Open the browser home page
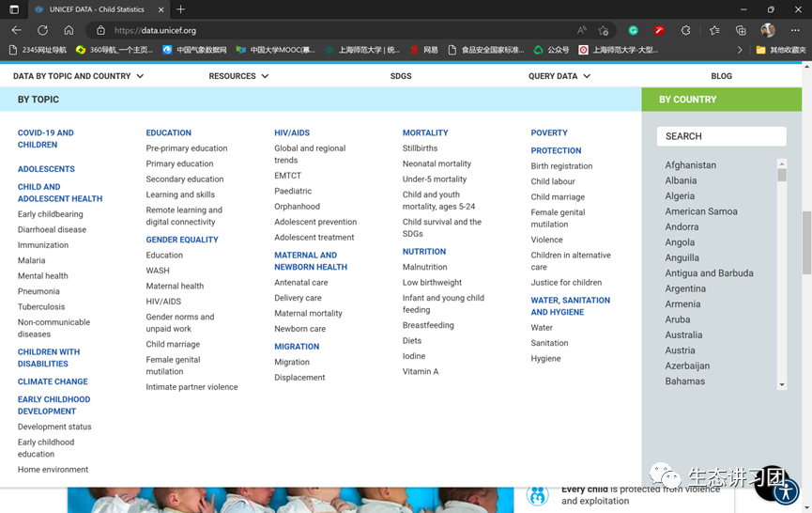This screenshot has width=812, height=513. 69,31
